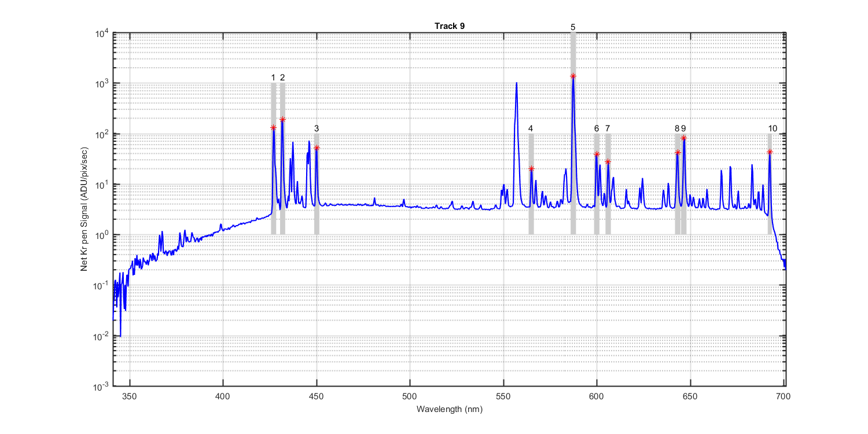868x434 pixels.
Task: Click the number label 8 above its gray band
Action: pos(676,128)
